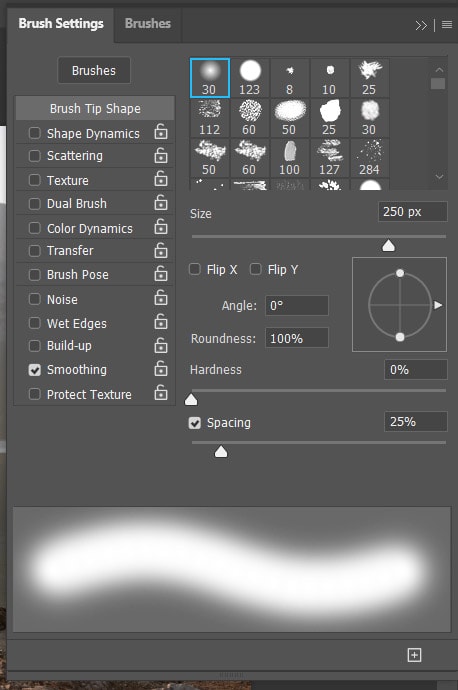Click the Size slider handle
Image resolution: width=458 pixels, height=690 pixels.
coord(388,246)
